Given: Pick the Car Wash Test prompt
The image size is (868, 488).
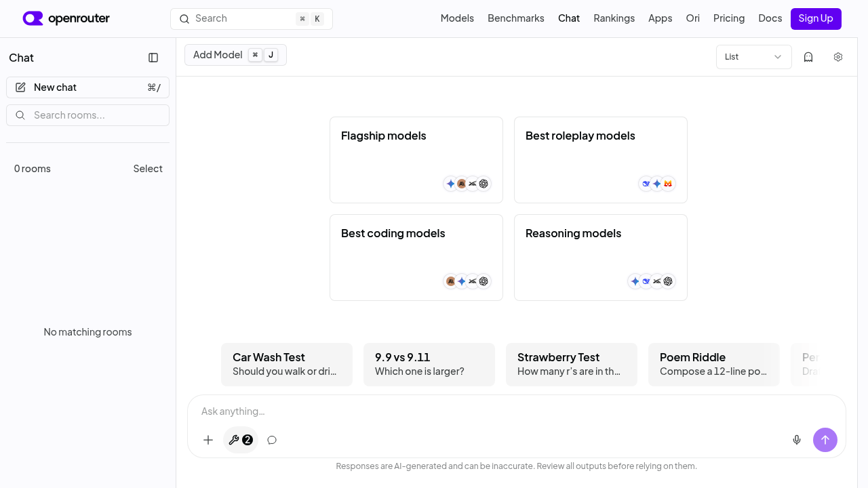Looking at the screenshot, I should pyautogui.click(x=287, y=365).
